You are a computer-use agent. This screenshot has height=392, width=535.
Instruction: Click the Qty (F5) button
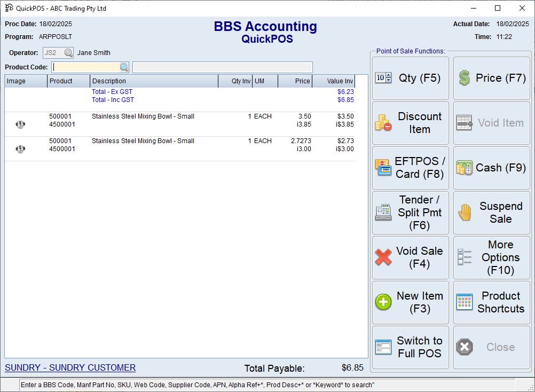tap(410, 78)
